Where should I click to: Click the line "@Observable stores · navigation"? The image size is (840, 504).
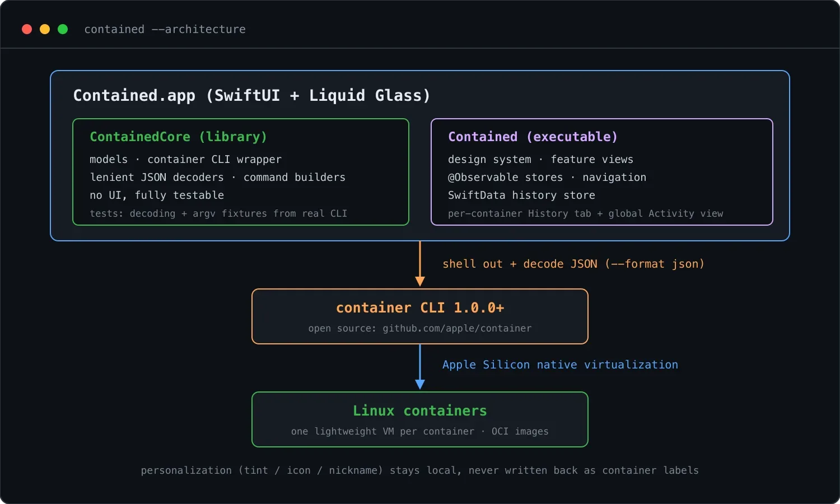coord(547,178)
